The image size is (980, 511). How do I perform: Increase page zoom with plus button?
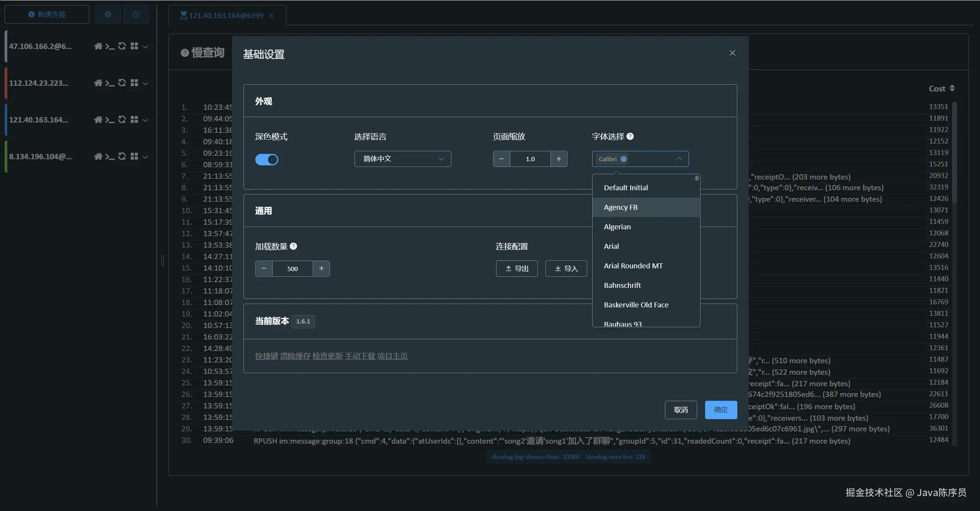click(559, 159)
